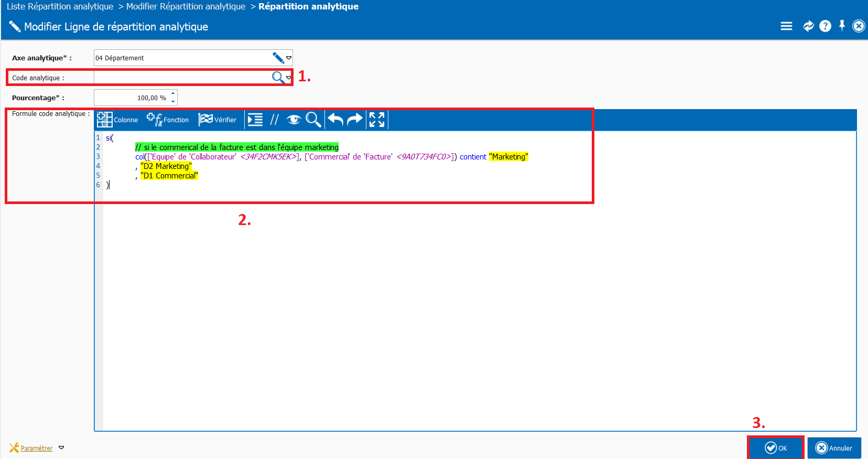Viewport: 868px width, 459px height.
Task: Open the hamburger menu in the header
Action: (x=786, y=26)
